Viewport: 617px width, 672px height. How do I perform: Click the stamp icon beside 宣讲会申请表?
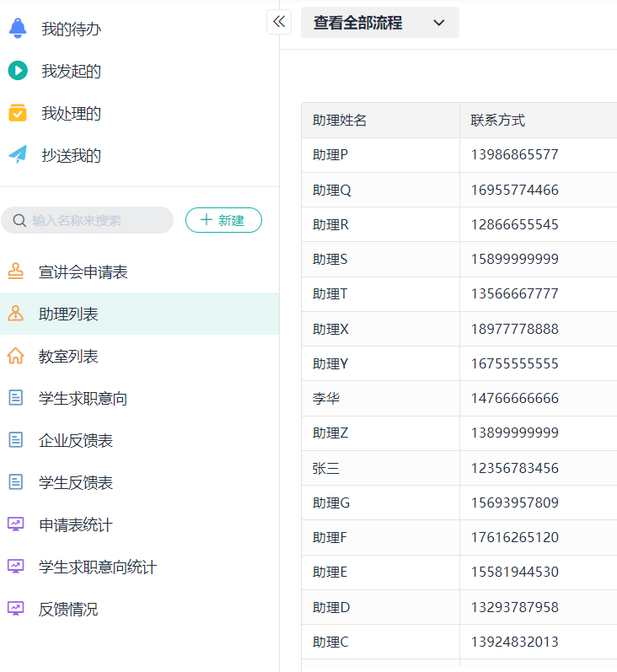pos(15,271)
